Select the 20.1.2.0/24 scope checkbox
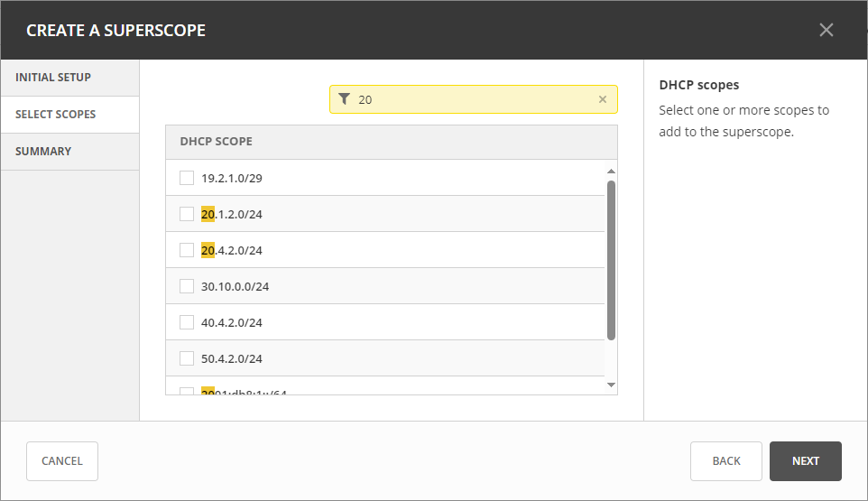The image size is (868, 501). click(187, 214)
